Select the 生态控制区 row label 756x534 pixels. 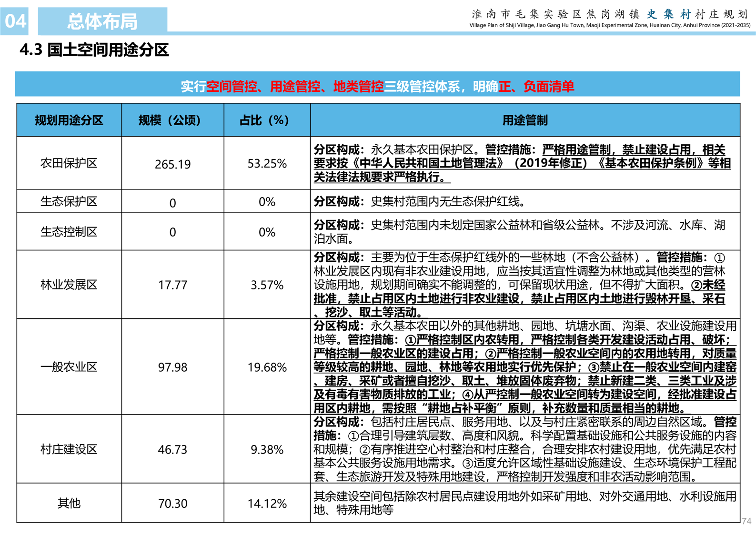tap(69, 232)
